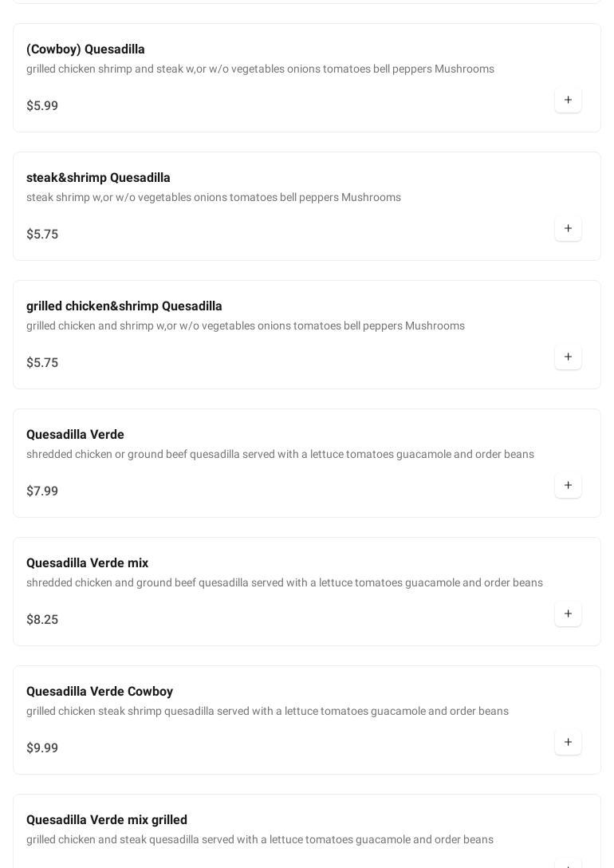Open Quesadilla Verde item title

coord(75,435)
